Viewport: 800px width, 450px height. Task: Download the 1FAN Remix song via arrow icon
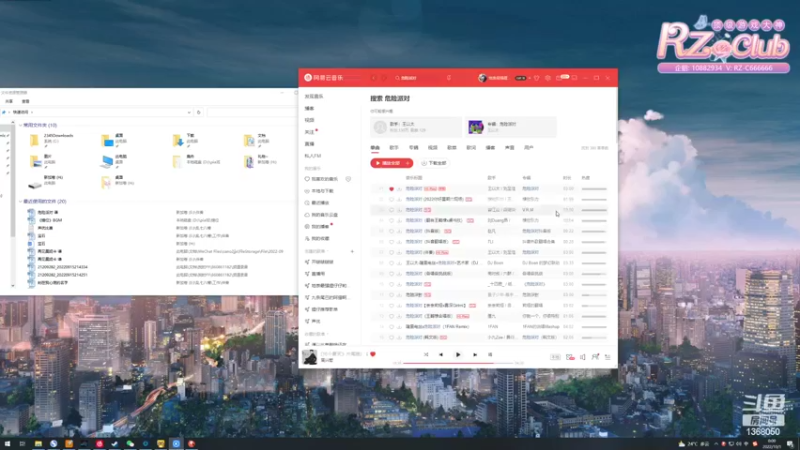(x=399, y=327)
